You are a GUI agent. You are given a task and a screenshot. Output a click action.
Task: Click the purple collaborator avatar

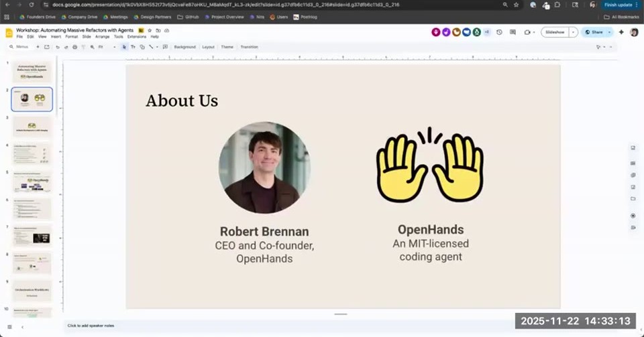[446, 32]
